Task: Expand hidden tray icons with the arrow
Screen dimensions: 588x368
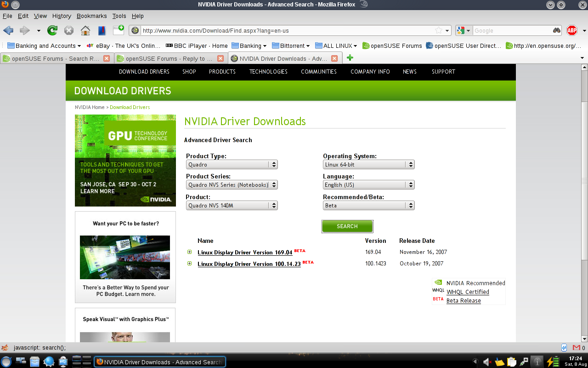Action: (x=475, y=362)
